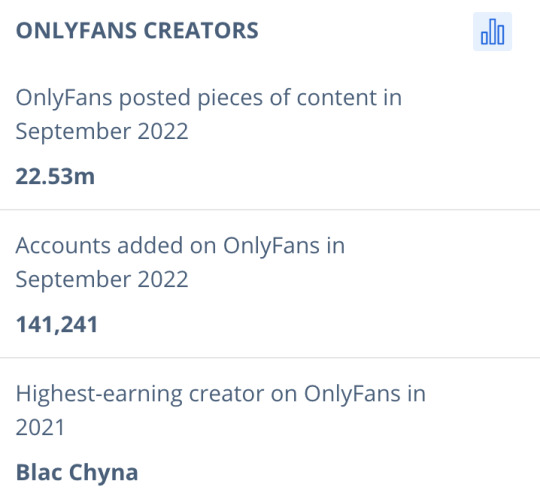Open the accounts added on OnlyFans statistic
The image size is (540, 493).
pos(180,262)
